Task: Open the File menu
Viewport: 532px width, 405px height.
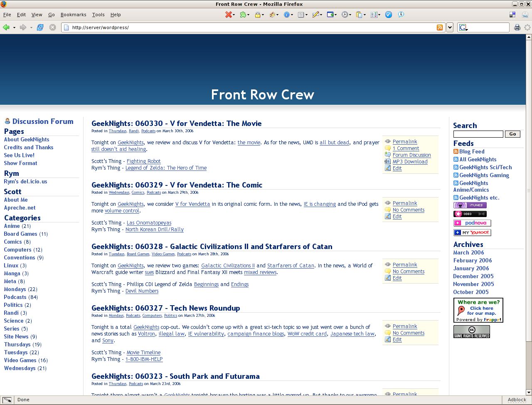Action: [7, 15]
